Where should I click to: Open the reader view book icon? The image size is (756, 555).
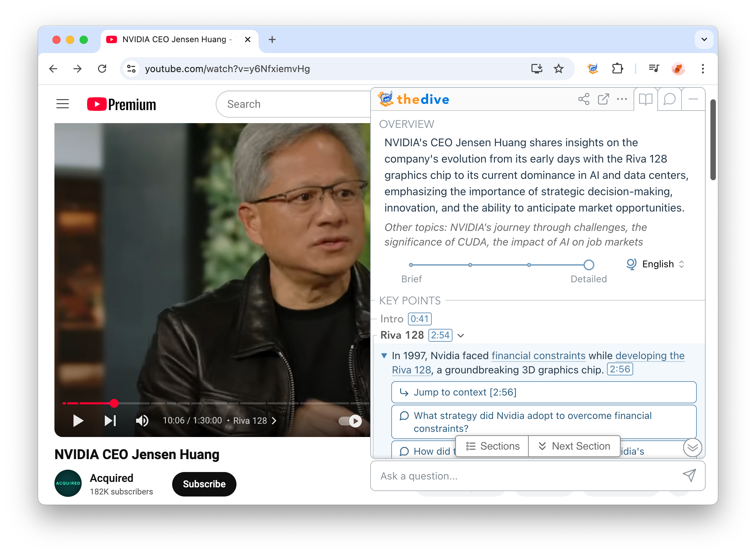645,99
